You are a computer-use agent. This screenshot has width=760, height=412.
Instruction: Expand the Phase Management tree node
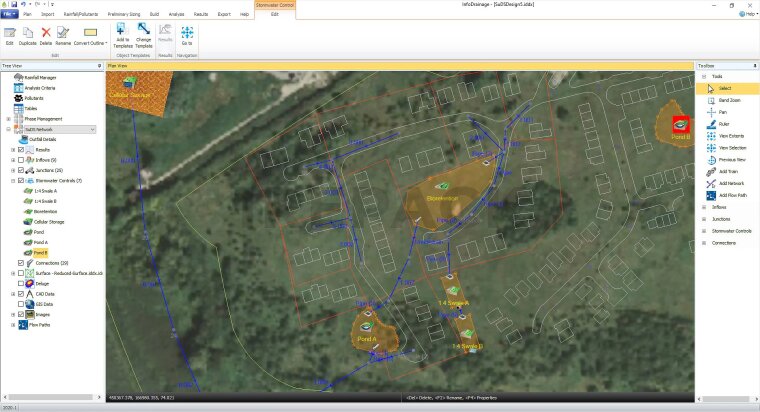click(8, 119)
